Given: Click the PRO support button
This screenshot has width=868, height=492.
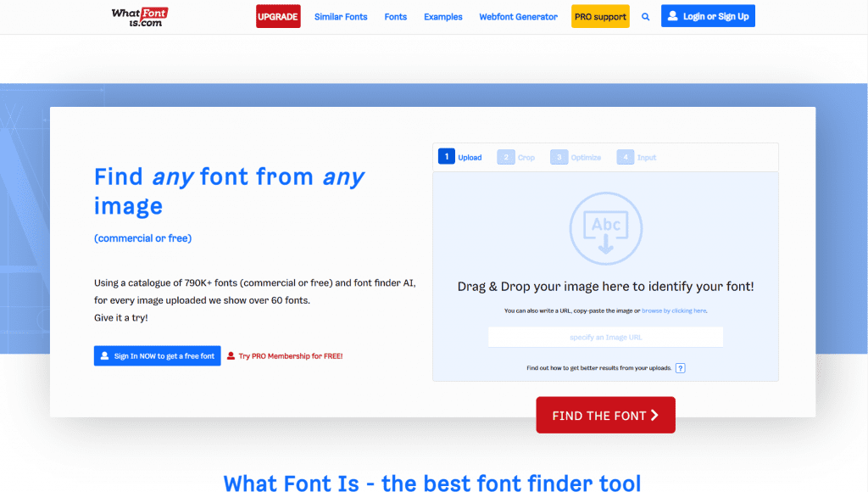Looking at the screenshot, I should click(x=600, y=17).
